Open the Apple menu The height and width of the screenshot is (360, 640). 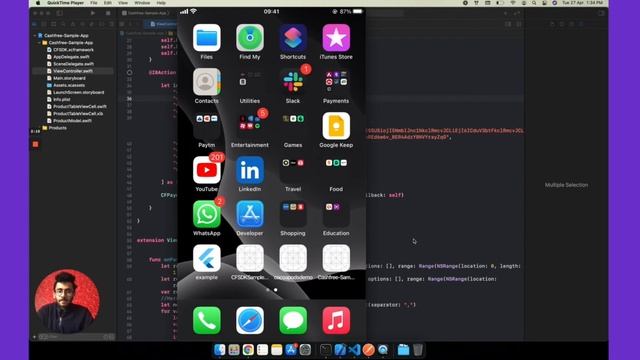click(x=38, y=3)
